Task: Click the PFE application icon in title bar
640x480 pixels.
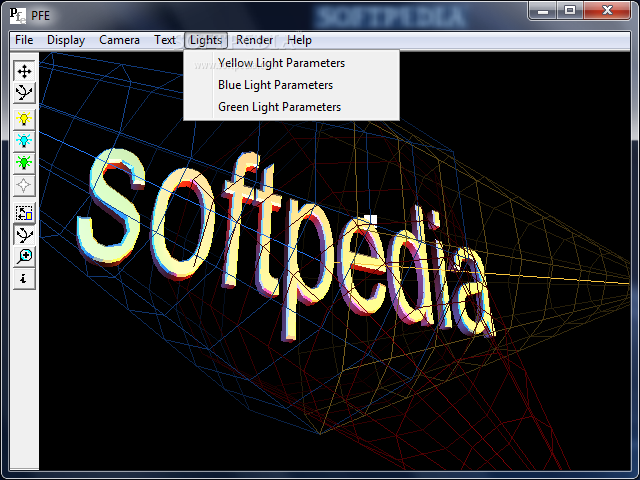Action: [18, 16]
